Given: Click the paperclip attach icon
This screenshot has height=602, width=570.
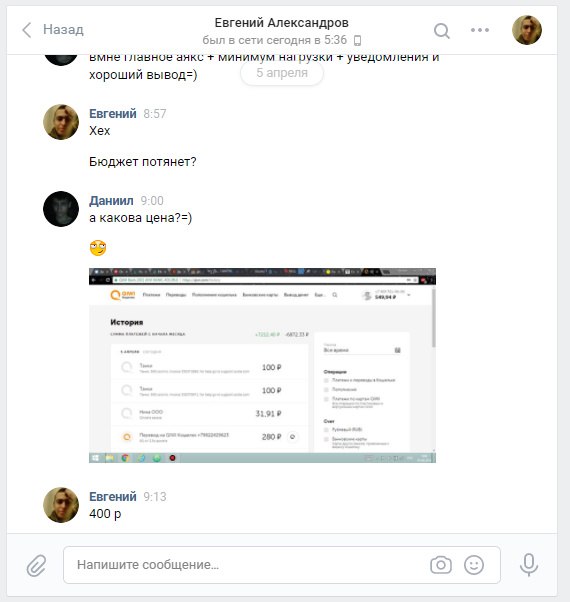Looking at the screenshot, I should (x=36, y=565).
